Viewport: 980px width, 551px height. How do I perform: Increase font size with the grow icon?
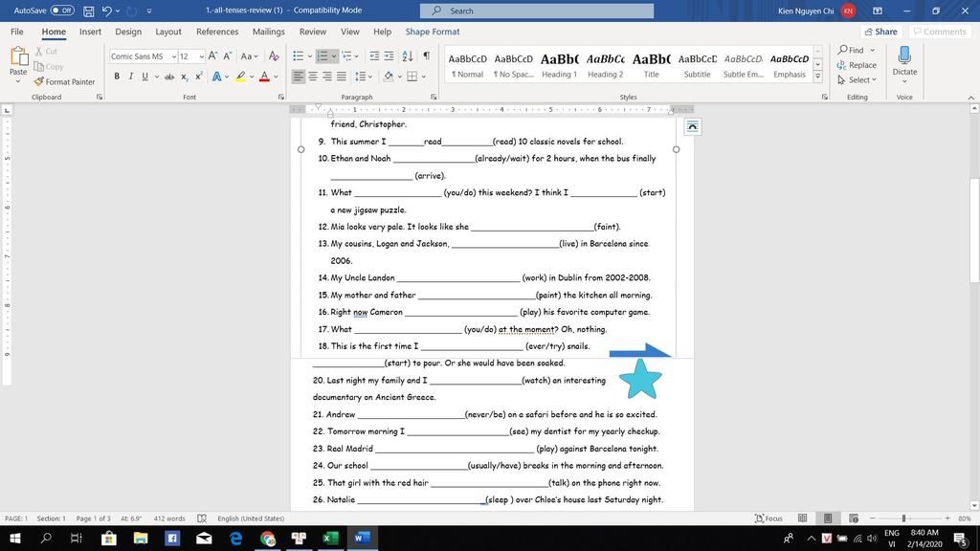click(x=213, y=56)
